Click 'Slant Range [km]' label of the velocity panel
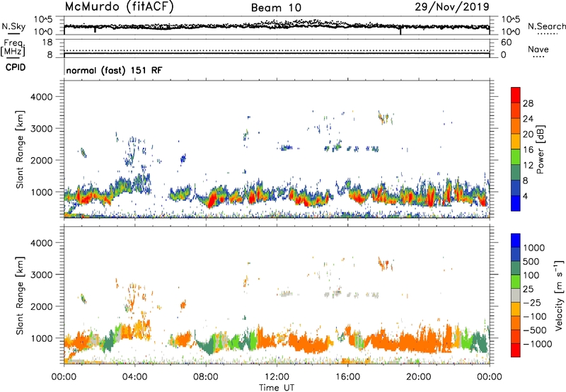 point(20,296)
